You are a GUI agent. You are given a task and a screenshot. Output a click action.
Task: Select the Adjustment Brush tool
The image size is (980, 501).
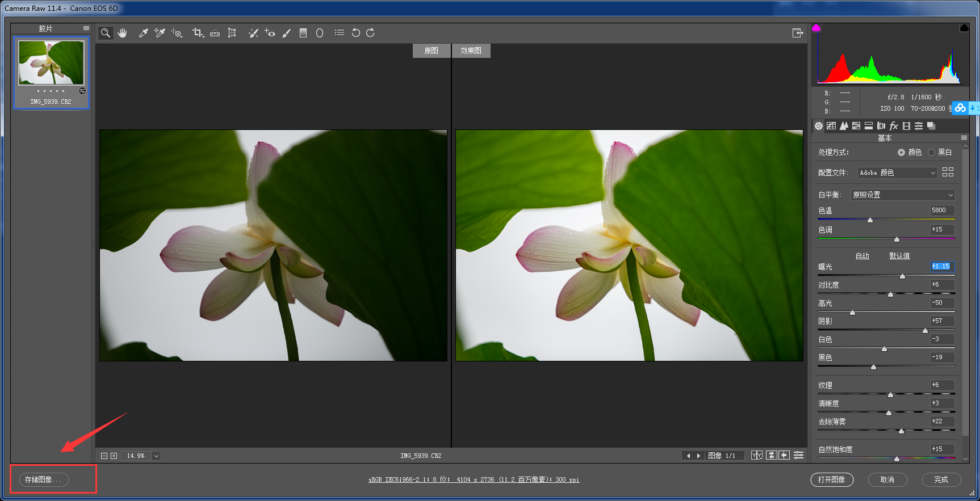[x=287, y=33]
